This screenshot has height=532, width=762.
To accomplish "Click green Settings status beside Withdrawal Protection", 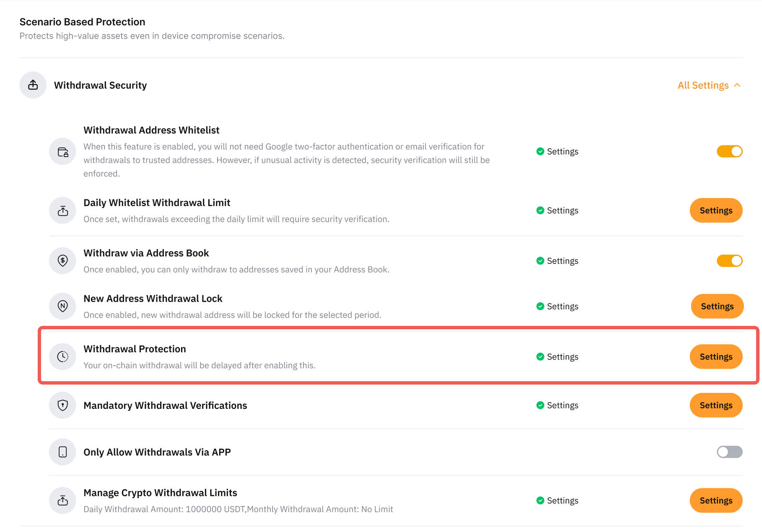I will [557, 356].
